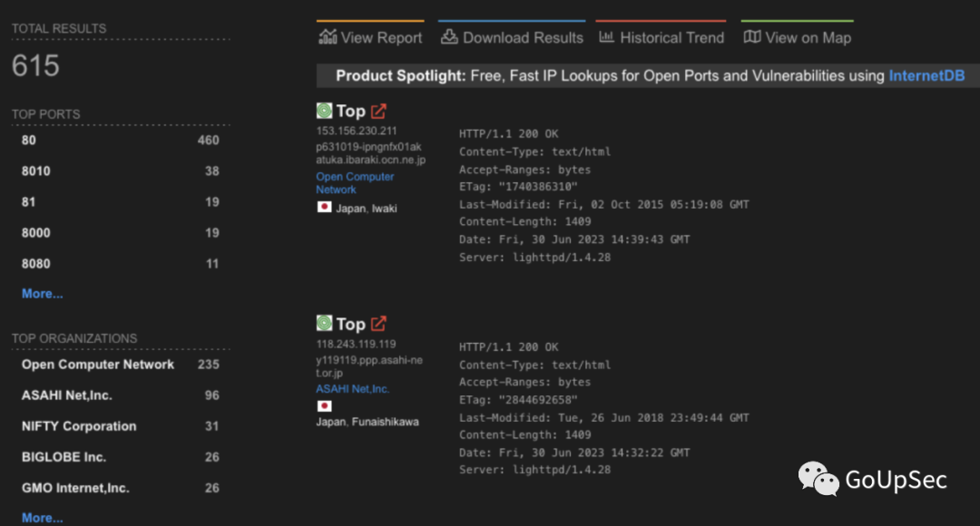Screen dimensions: 980x526
Task: Click Last-Modified 02 Oct 2015 line
Action: 603,204
